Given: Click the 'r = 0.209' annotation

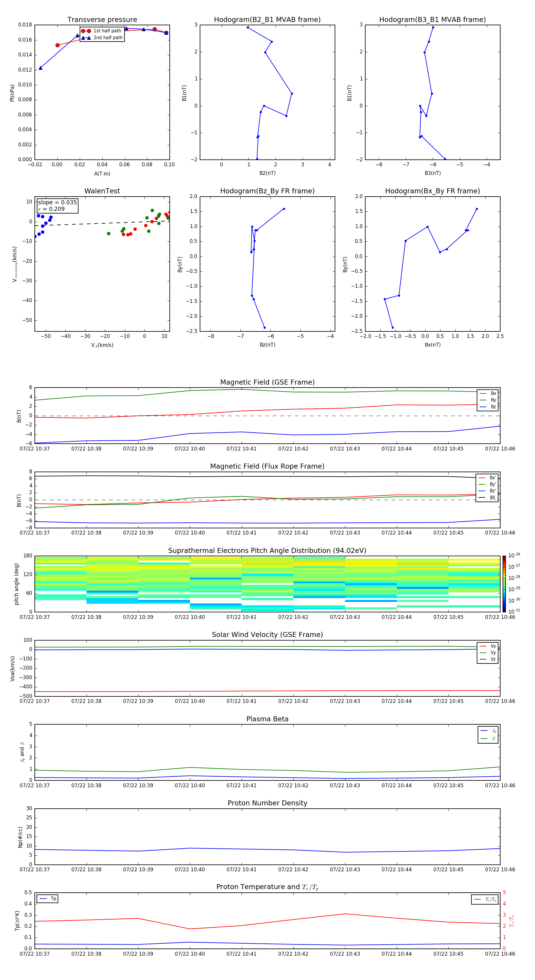Looking at the screenshot, I should [51, 209].
